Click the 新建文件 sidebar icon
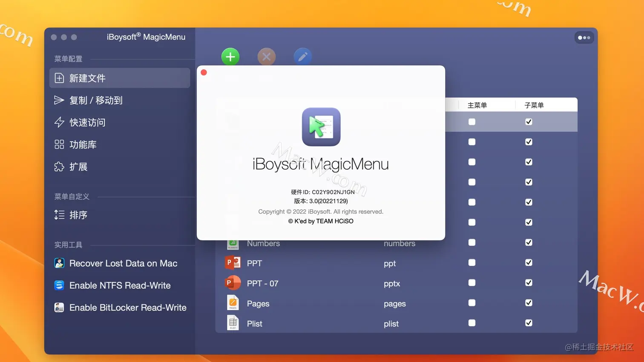The width and height of the screenshot is (644, 362). click(59, 78)
